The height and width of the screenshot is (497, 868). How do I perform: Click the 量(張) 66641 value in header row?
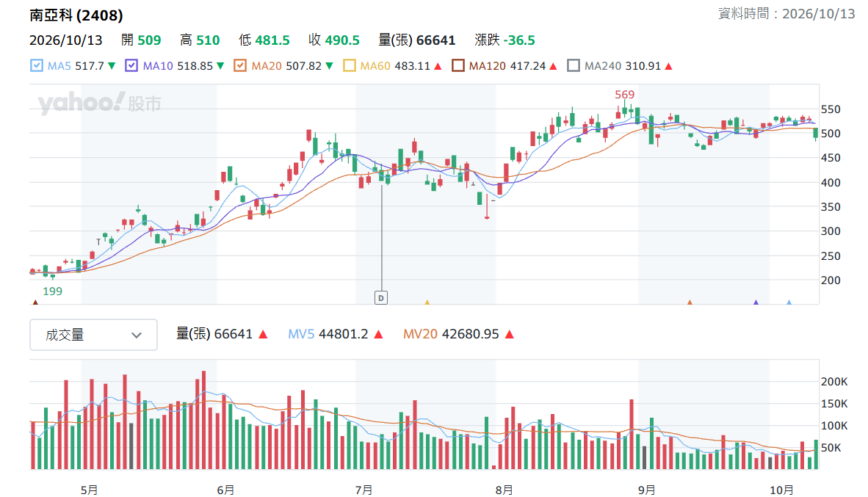coord(417,40)
